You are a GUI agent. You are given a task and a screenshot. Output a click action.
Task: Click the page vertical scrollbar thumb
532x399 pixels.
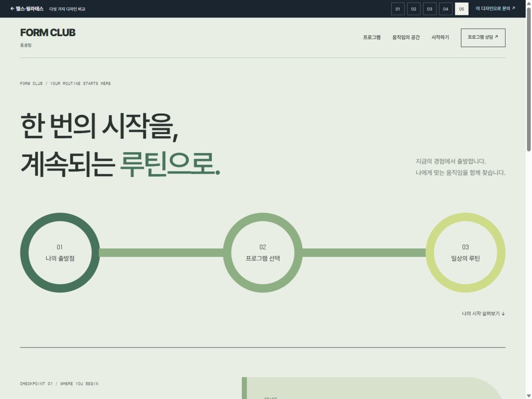click(x=529, y=79)
